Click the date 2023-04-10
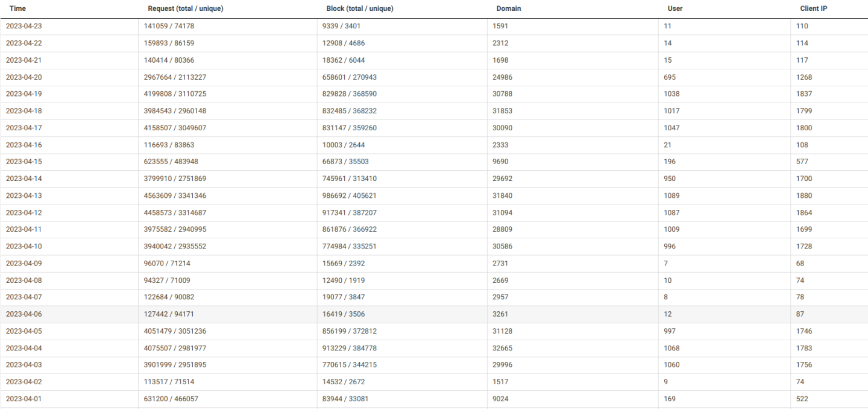Screen dimensions: 868x409 [x=24, y=246]
